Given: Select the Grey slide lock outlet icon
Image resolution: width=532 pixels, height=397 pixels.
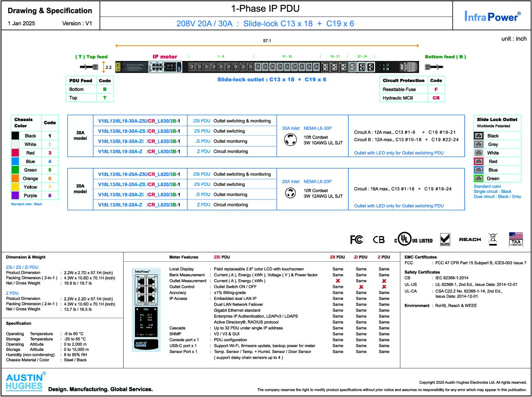Looking at the screenshot, I should coord(479,144).
